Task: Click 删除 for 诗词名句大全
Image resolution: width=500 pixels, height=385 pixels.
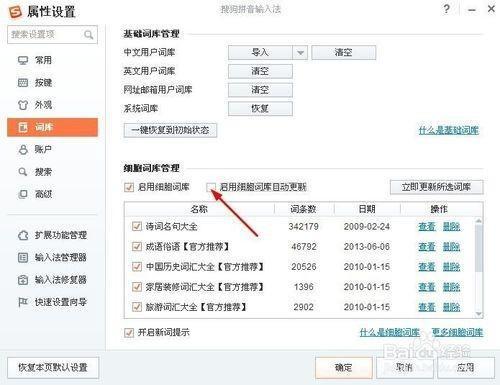Action: click(x=452, y=227)
